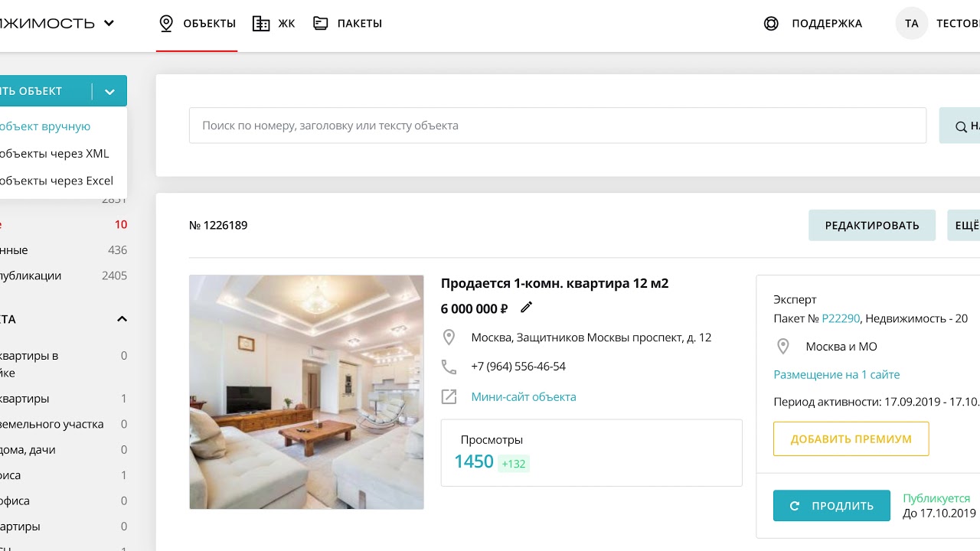Choose import objects via Excel option

pyautogui.click(x=57, y=181)
